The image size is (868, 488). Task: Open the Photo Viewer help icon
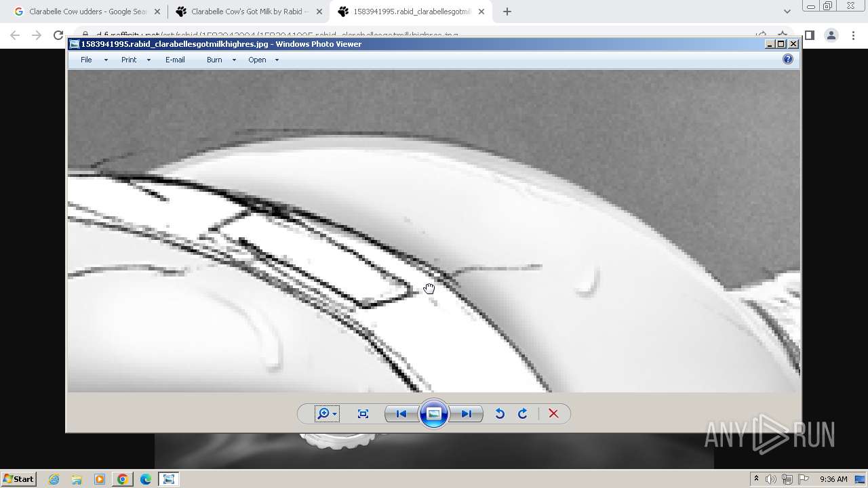click(x=788, y=60)
